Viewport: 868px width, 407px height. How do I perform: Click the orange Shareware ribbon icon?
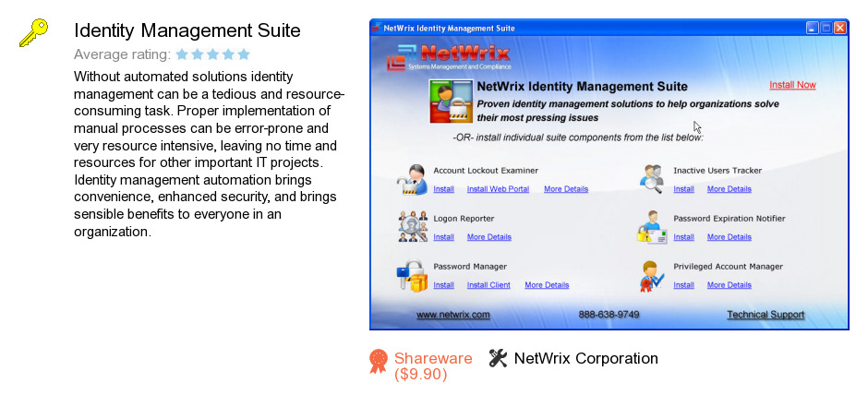coord(379,361)
